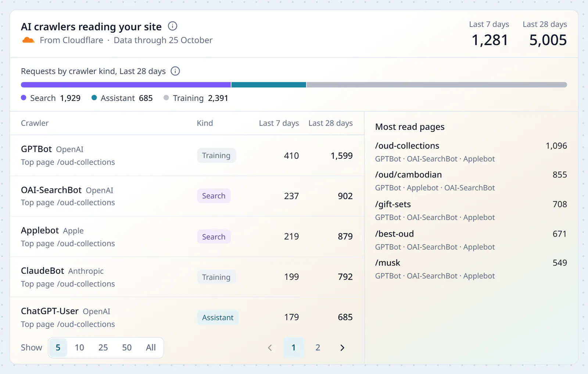Click info icon beside Requests by crawler kind
Image resolution: width=588 pixels, height=374 pixels.
(x=175, y=71)
